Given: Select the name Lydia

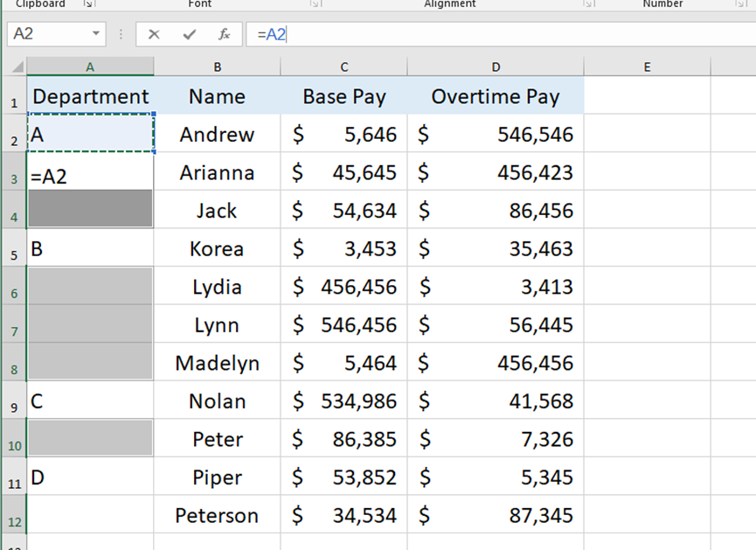Looking at the screenshot, I should pyautogui.click(x=217, y=287).
